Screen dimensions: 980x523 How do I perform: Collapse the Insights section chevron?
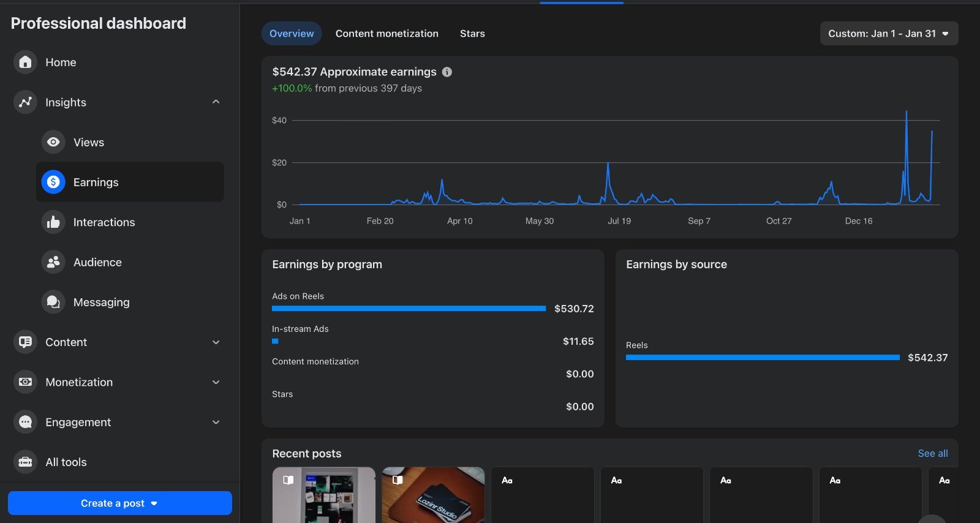tap(216, 102)
